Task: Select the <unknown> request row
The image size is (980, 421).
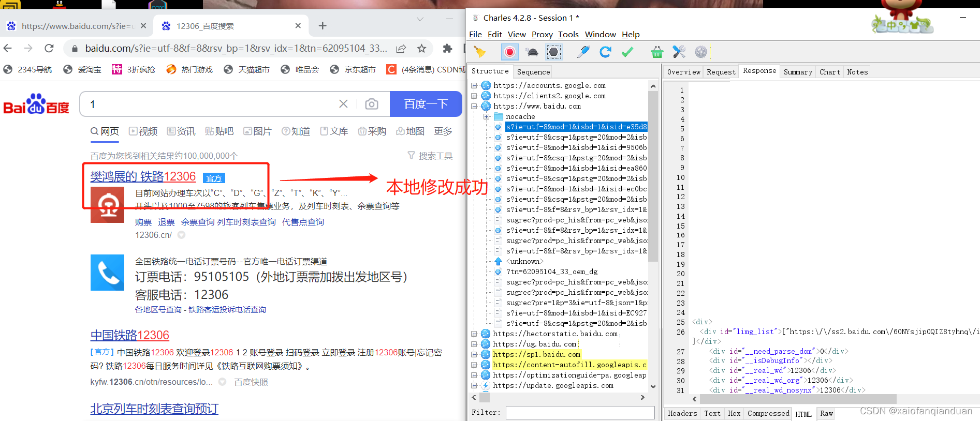Action: (524, 261)
